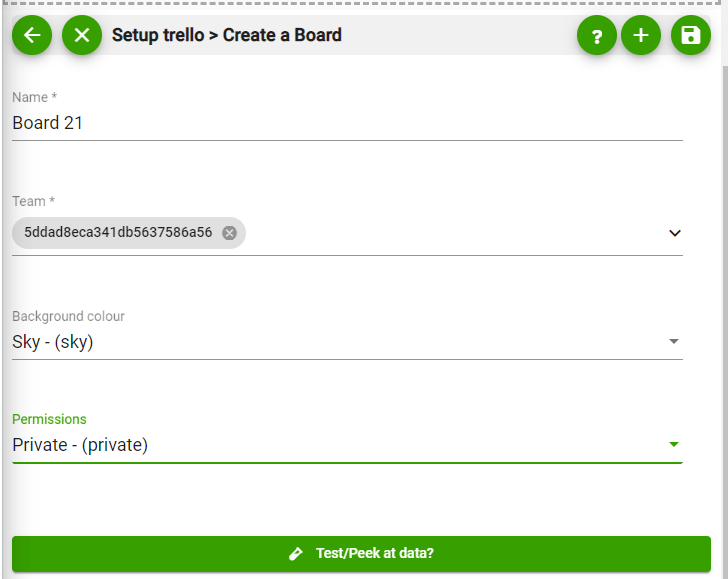
Task: Click the Background colour label
Action: click(68, 316)
